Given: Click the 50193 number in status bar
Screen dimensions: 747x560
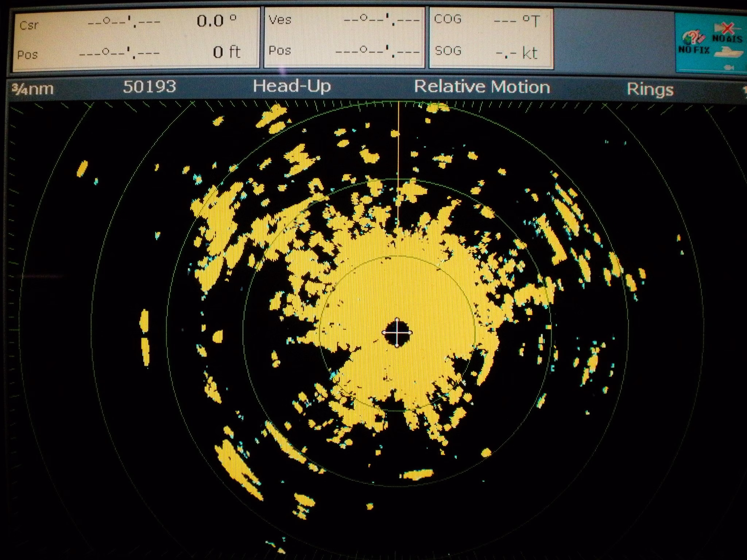Looking at the screenshot, I should point(149,86).
